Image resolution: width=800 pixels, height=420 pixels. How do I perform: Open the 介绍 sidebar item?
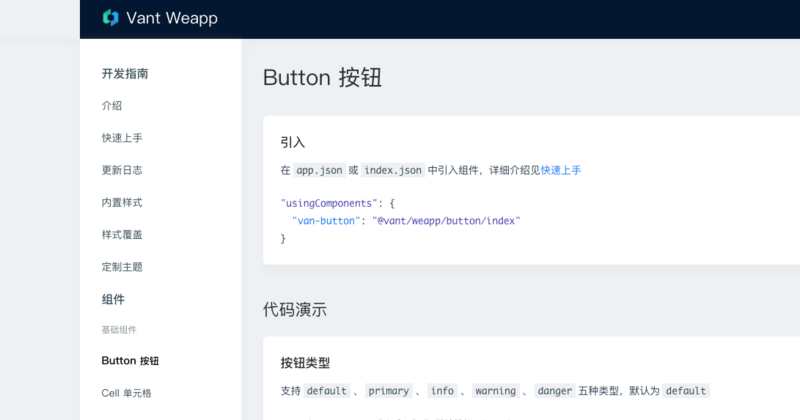(x=112, y=106)
